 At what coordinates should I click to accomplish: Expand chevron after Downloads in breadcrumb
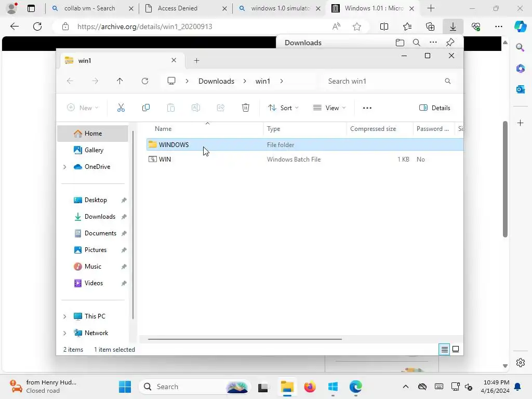(x=245, y=81)
